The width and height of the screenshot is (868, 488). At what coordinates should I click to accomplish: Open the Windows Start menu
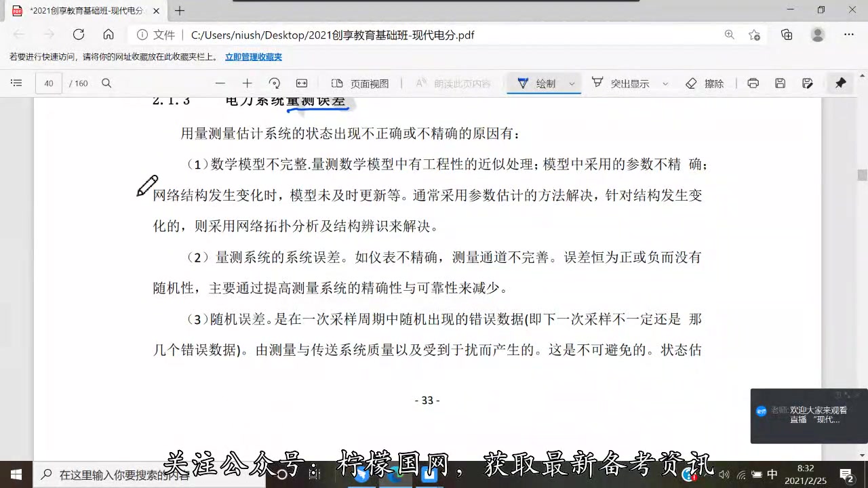click(16, 474)
